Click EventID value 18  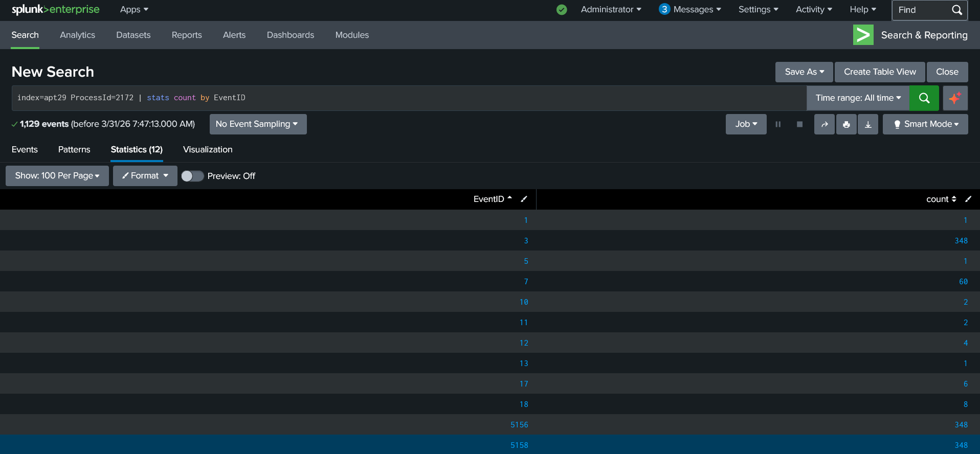(524, 404)
